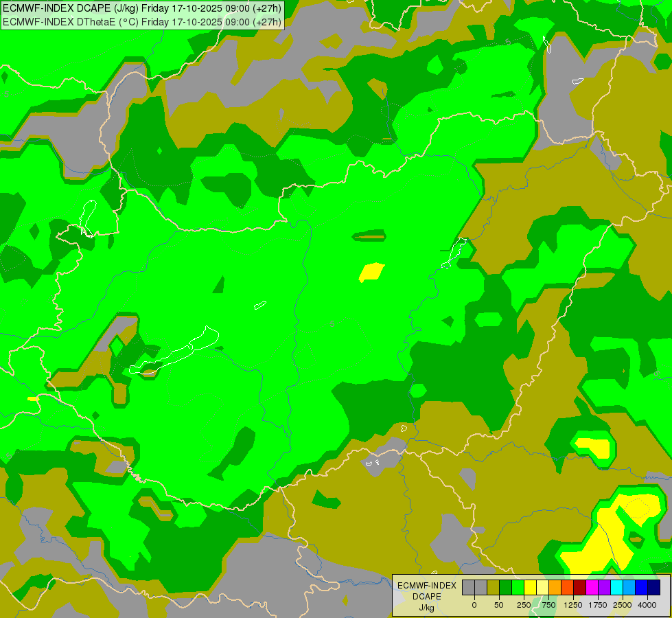The width and height of the screenshot is (672, 618).
Task: Click the bright green legend swatch
Action: pyautogui.click(x=518, y=587)
